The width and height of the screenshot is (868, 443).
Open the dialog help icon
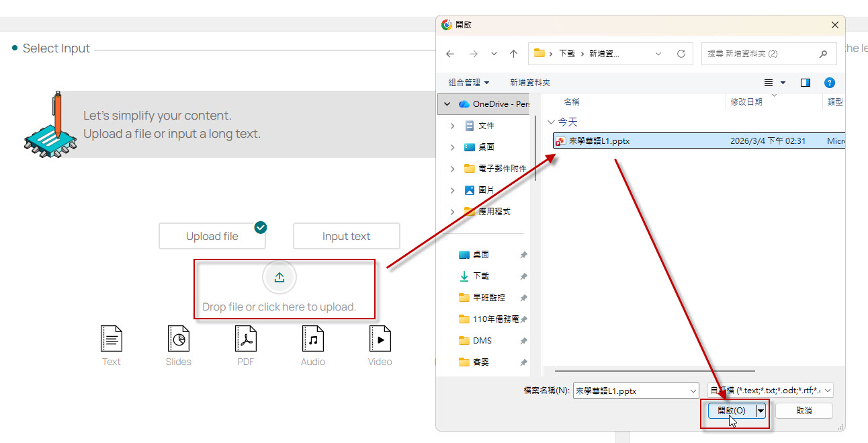click(x=830, y=83)
